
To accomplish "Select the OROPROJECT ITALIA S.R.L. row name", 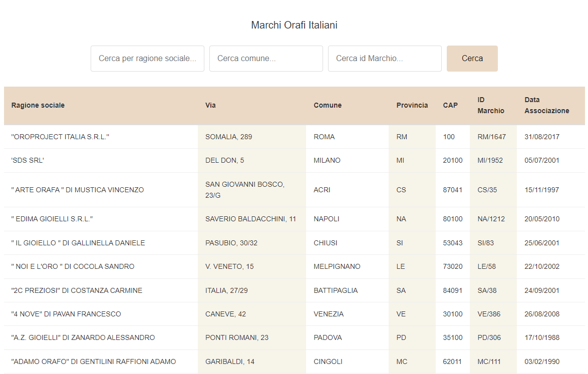I will 60,137.
